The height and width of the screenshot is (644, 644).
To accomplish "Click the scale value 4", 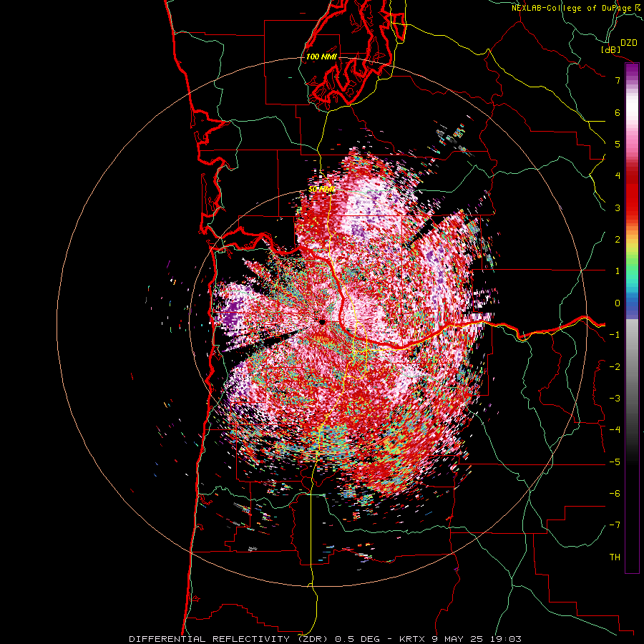I will pyautogui.click(x=618, y=176).
